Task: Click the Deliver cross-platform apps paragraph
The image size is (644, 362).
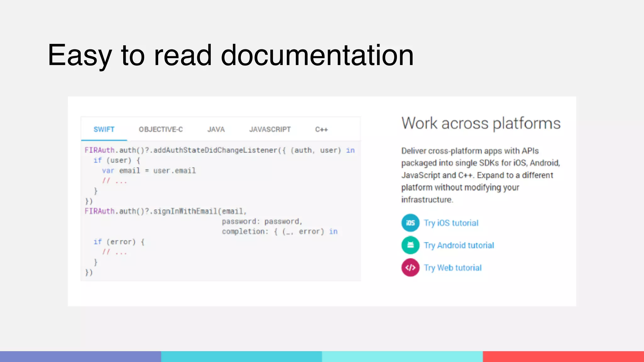Action: click(x=480, y=175)
